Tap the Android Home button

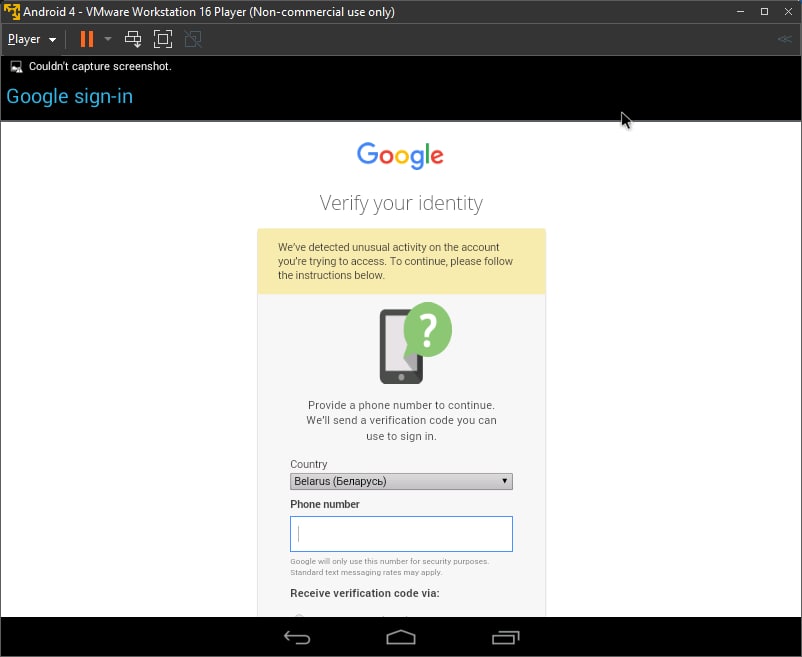pos(401,637)
